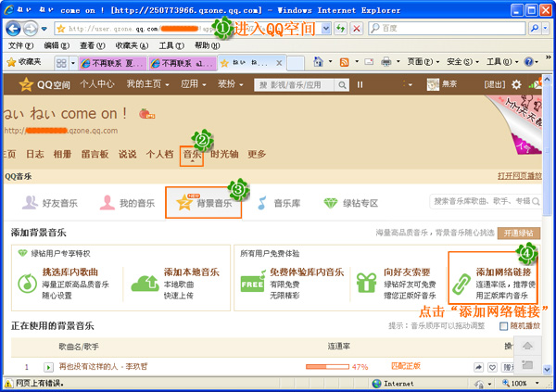Open 日志 section
The width and height of the screenshot is (556, 392).
tap(35, 154)
